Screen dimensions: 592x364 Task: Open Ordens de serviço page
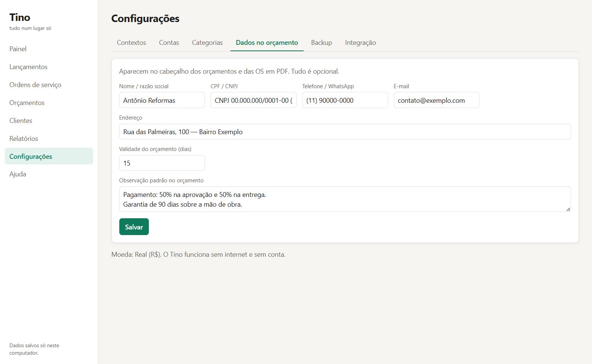tap(49, 85)
